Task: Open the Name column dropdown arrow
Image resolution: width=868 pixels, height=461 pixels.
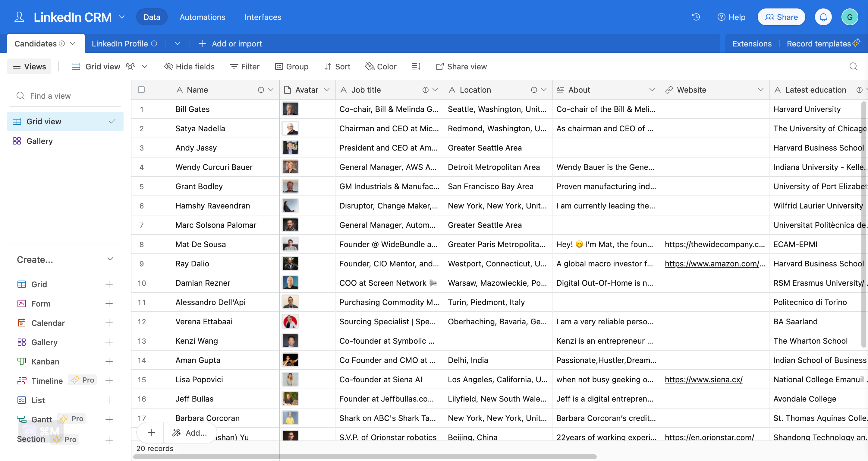Action: 271,90
